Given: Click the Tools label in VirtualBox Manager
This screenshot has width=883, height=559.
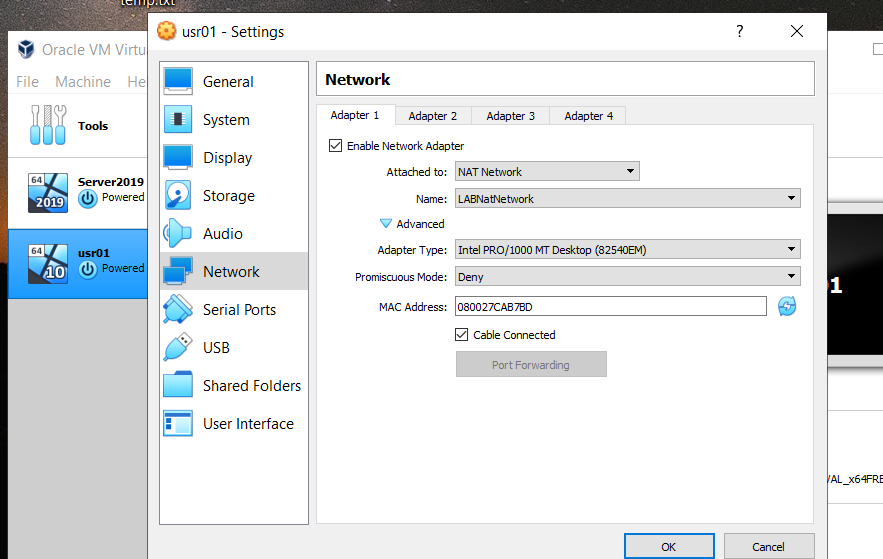Looking at the screenshot, I should 93,126.
